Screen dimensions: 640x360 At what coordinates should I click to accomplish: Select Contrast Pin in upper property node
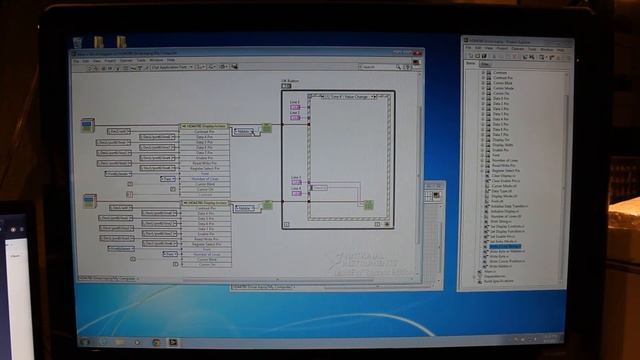pyautogui.click(x=204, y=132)
